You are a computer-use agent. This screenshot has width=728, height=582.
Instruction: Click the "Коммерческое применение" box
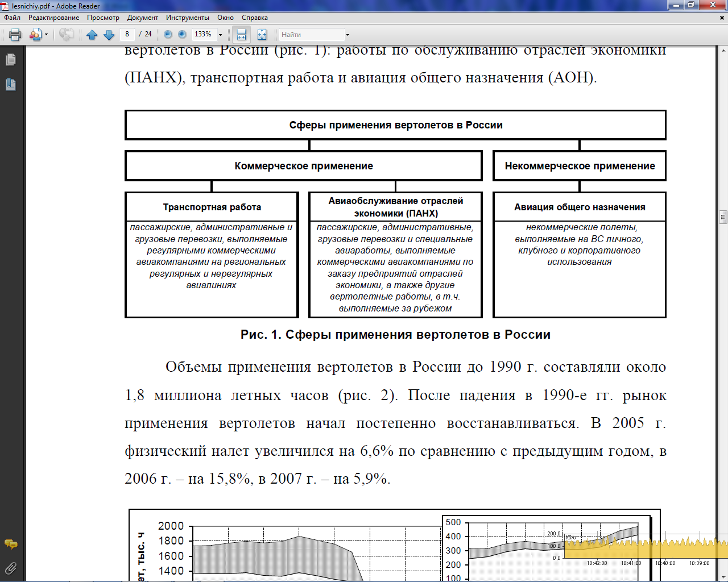click(304, 166)
